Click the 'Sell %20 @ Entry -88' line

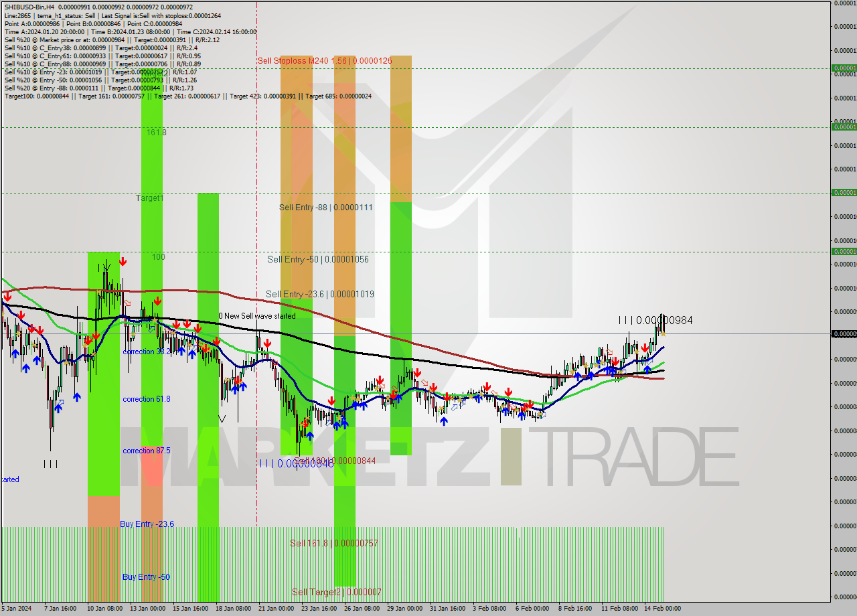click(x=99, y=88)
